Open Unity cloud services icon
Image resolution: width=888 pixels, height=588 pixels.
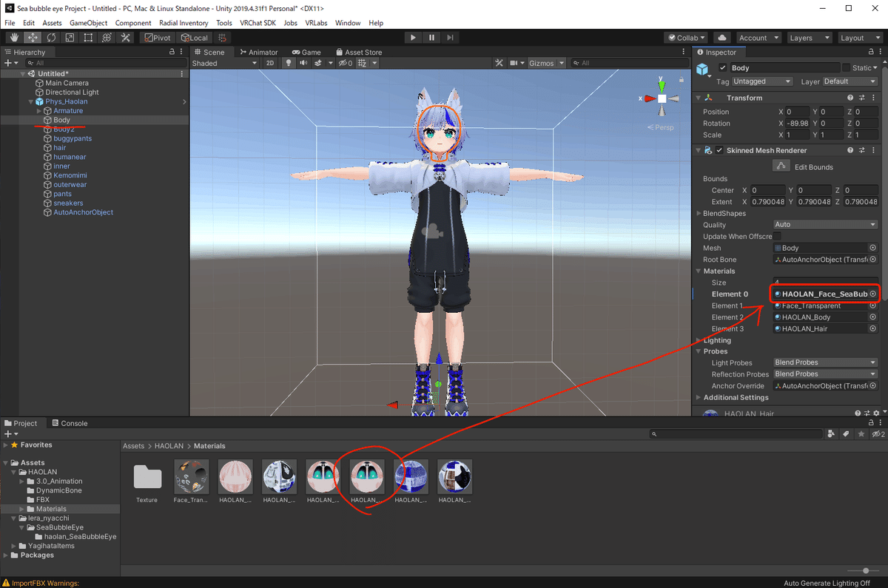pyautogui.click(x=722, y=38)
